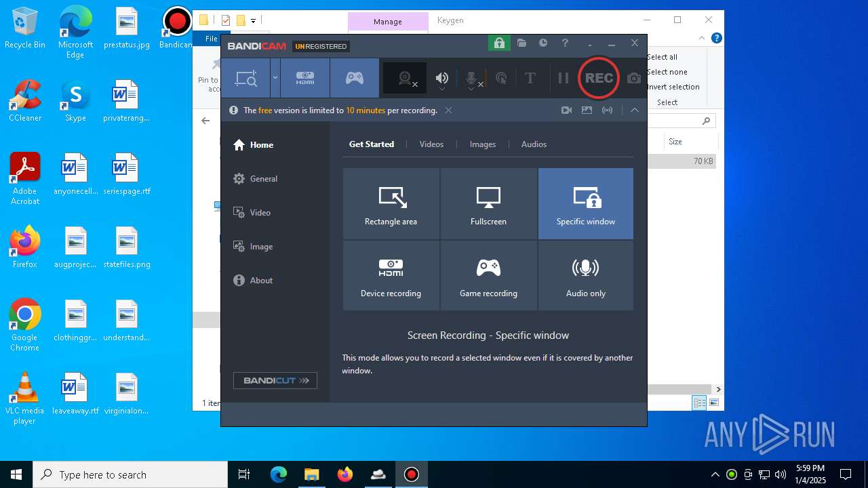The image size is (868, 488).
Task: Choose Rectangle area recording tile
Action: click(391, 203)
